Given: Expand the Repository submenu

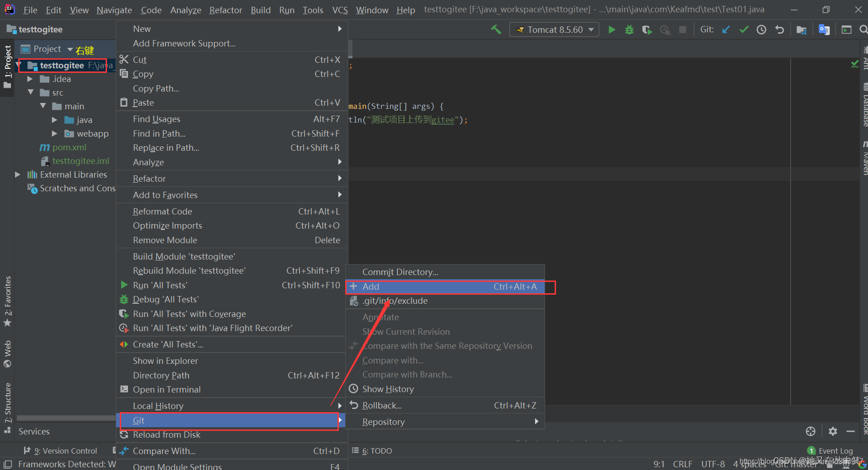Looking at the screenshot, I should click(445, 422).
